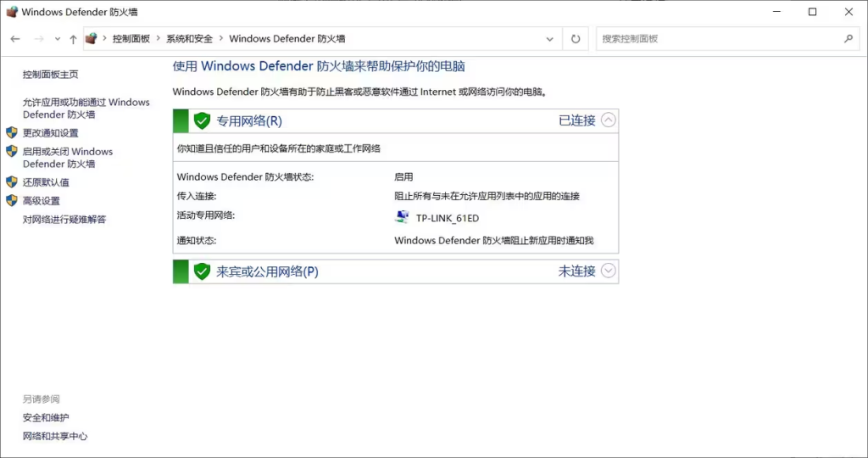The height and width of the screenshot is (458, 868).
Task: Select 系统和安全 in the breadcrumb path
Action: pos(189,39)
